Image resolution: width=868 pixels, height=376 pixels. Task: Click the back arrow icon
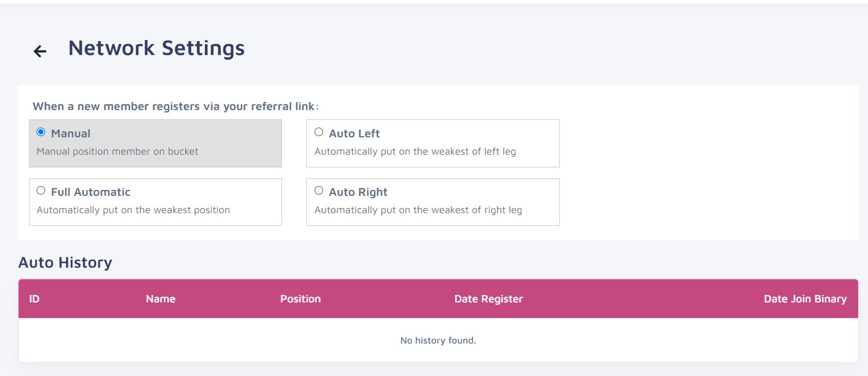coord(40,52)
